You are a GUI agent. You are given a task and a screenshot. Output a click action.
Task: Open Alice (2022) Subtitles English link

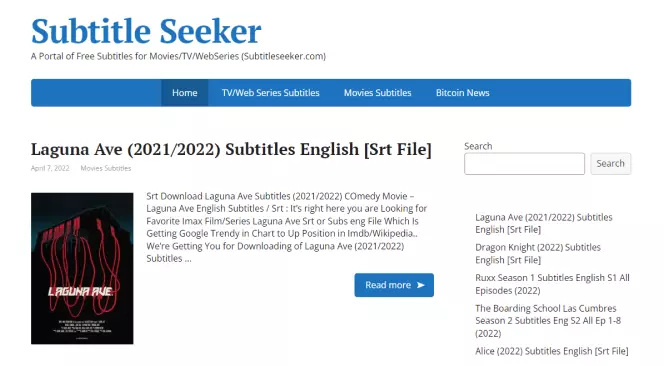click(x=552, y=351)
